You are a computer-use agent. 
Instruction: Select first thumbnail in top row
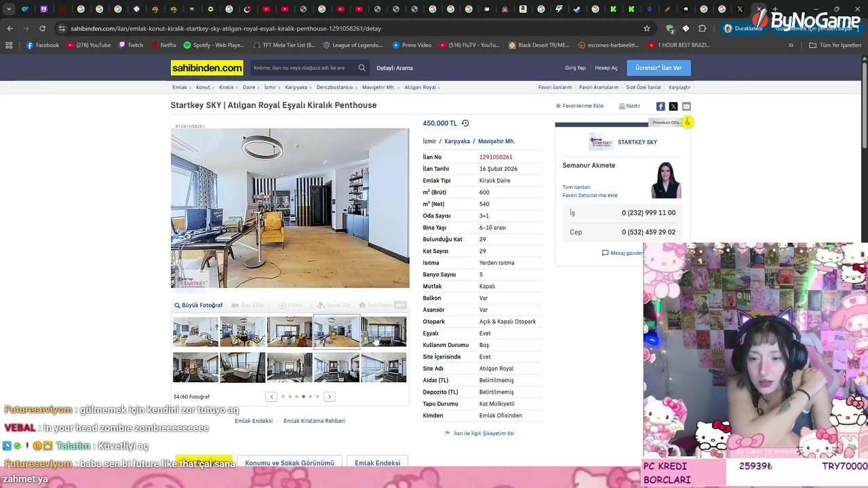(195, 332)
